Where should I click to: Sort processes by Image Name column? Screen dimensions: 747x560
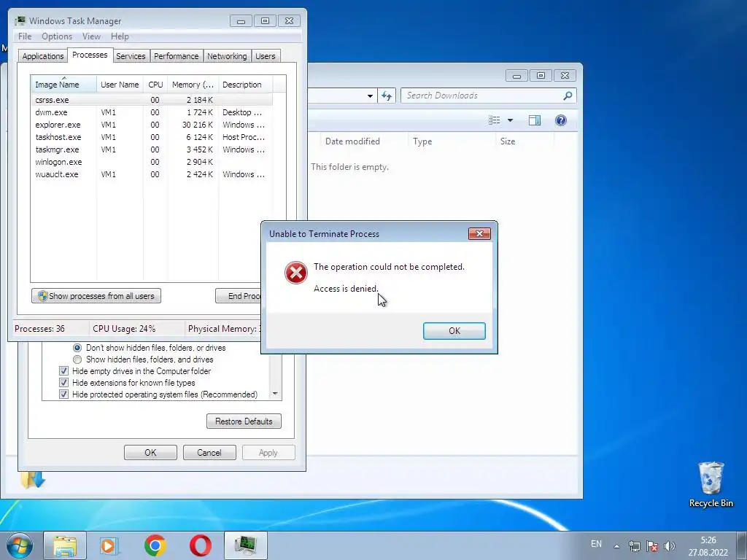(x=63, y=85)
